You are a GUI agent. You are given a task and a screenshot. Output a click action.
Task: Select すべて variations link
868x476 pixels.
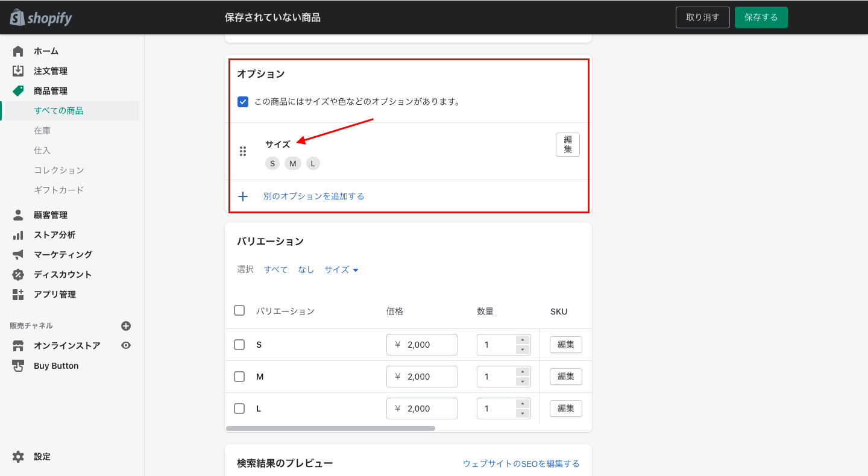(276, 270)
